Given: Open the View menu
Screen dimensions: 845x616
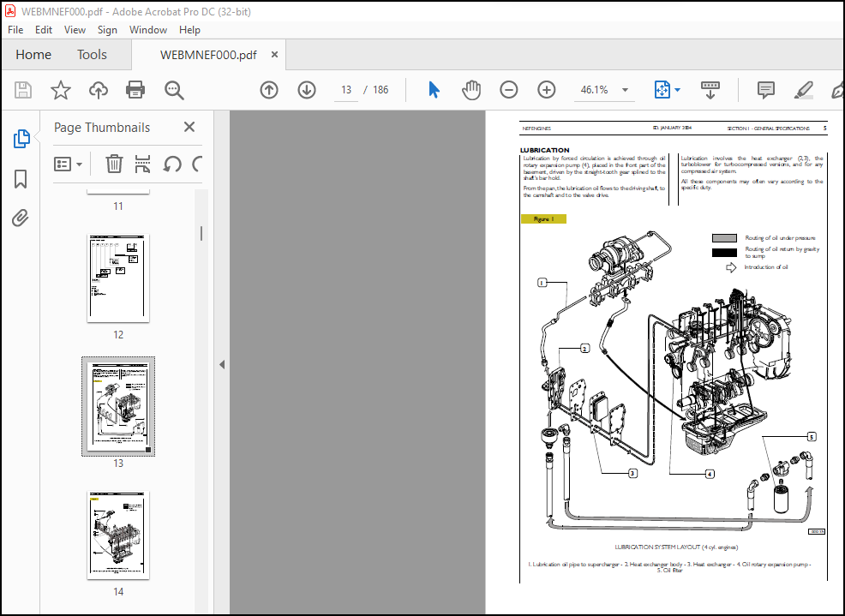Looking at the screenshot, I should point(75,30).
